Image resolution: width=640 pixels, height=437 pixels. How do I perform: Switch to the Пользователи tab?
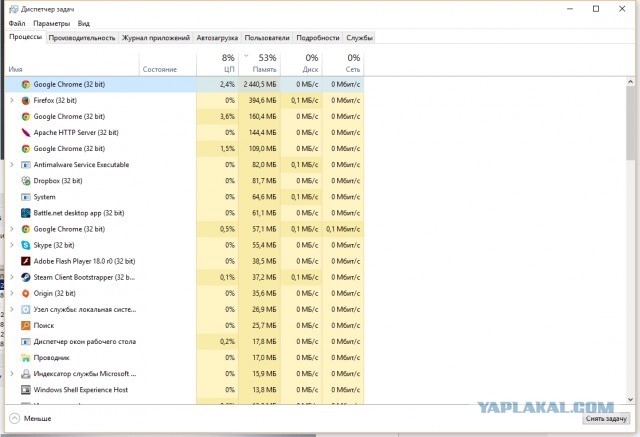click(x=267, y=38)
